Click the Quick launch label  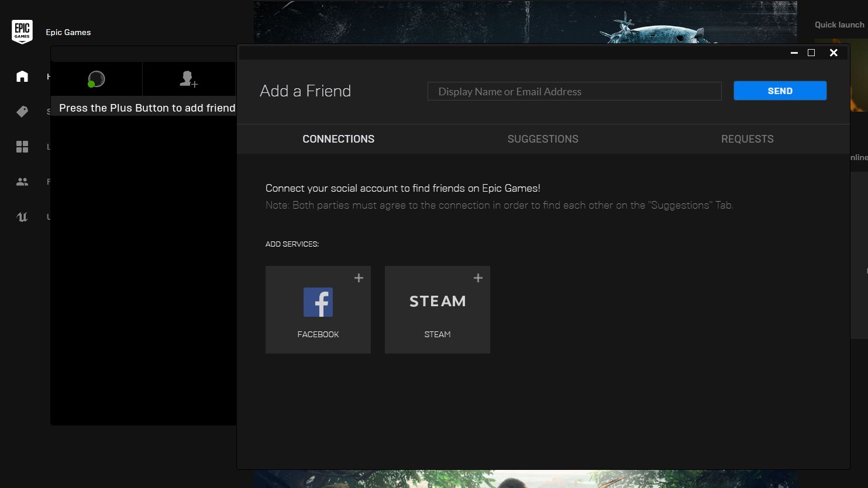[839, 25]
